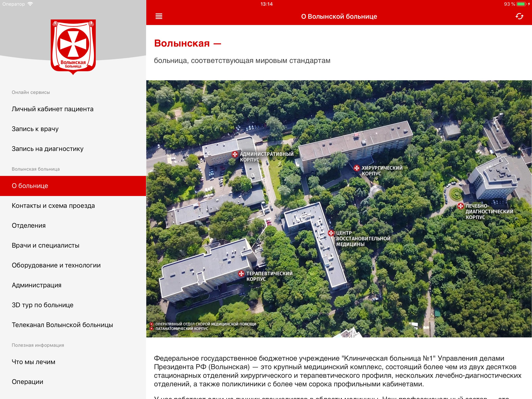Tap the Волынская больница logo emblem
The width and height of the screenshot is (532, 399).
[73, 47]
